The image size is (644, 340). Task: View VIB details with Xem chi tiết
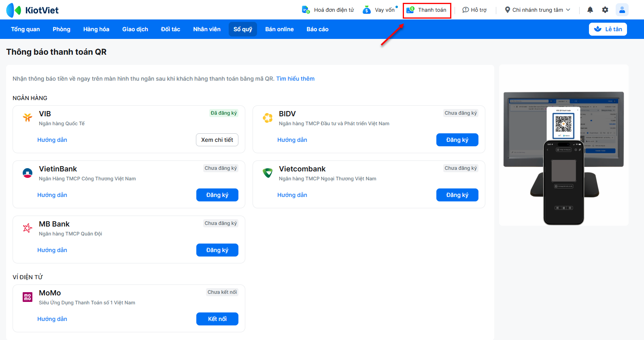tap(217, 140)
